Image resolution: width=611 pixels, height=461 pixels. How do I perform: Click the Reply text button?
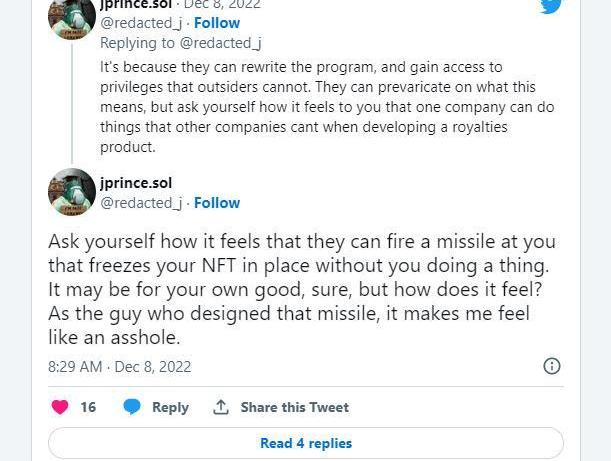pyautogui.click(x=170, y=407)
